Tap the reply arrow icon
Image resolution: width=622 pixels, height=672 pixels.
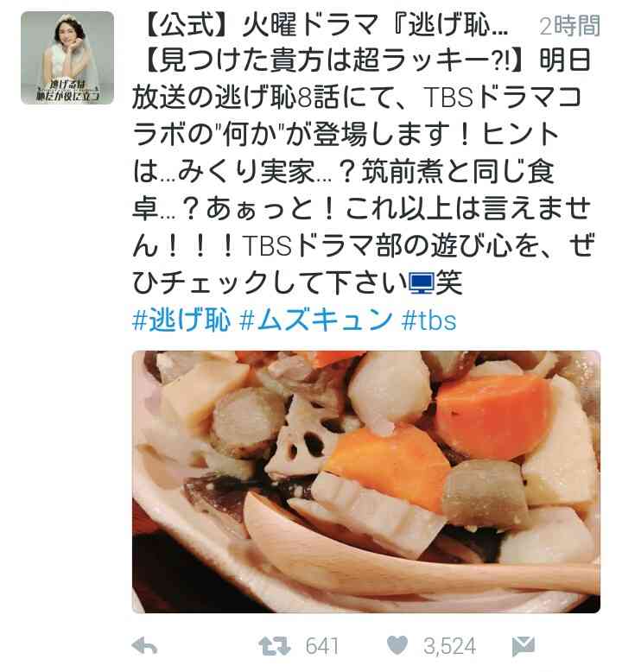[144, 646]
